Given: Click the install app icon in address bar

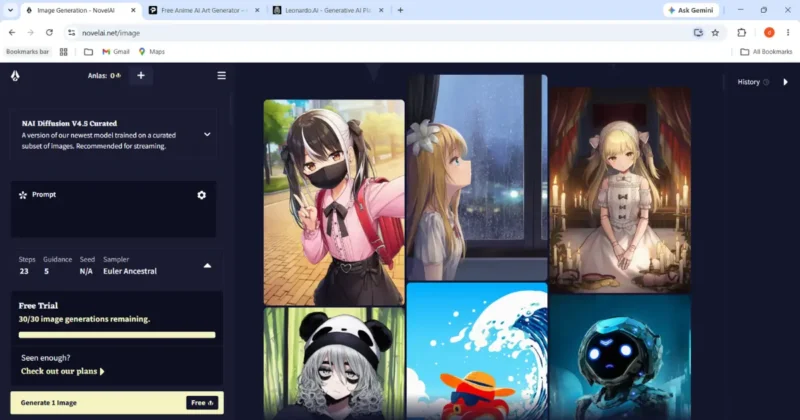Looking at the screenshot, I should [x=698, y=33].
